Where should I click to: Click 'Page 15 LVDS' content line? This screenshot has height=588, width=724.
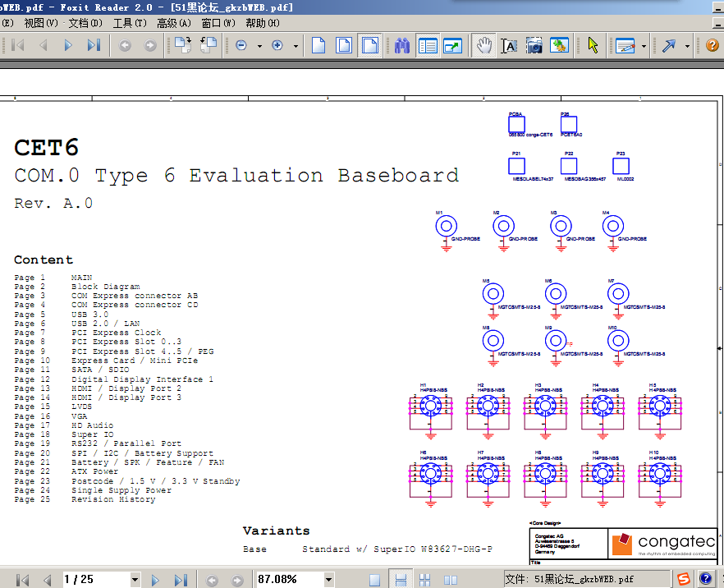click(x=53, y=407)
